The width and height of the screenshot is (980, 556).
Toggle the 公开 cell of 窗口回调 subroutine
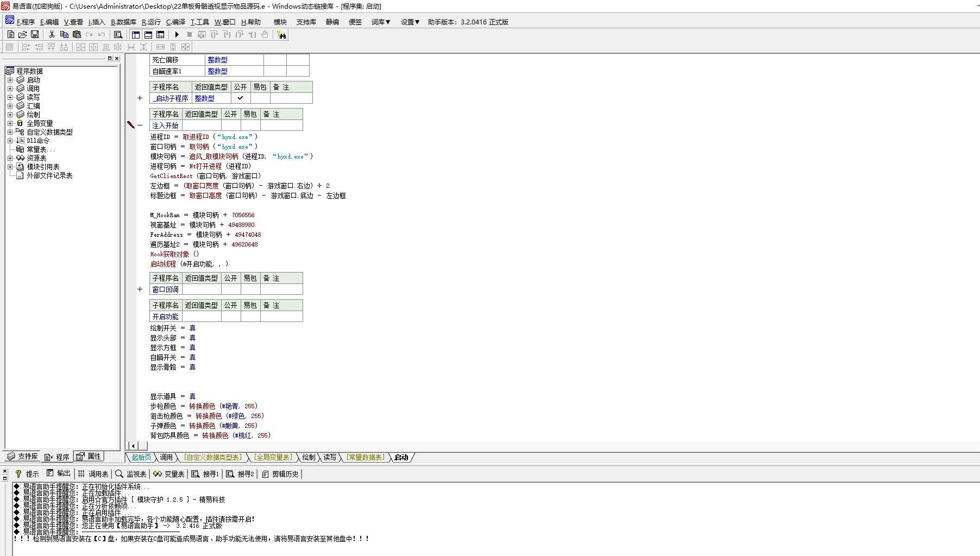(x=231, y=289)
